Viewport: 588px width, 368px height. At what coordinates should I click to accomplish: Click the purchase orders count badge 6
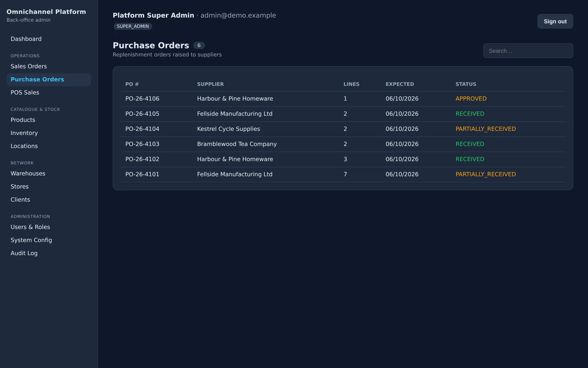(199, 45)
